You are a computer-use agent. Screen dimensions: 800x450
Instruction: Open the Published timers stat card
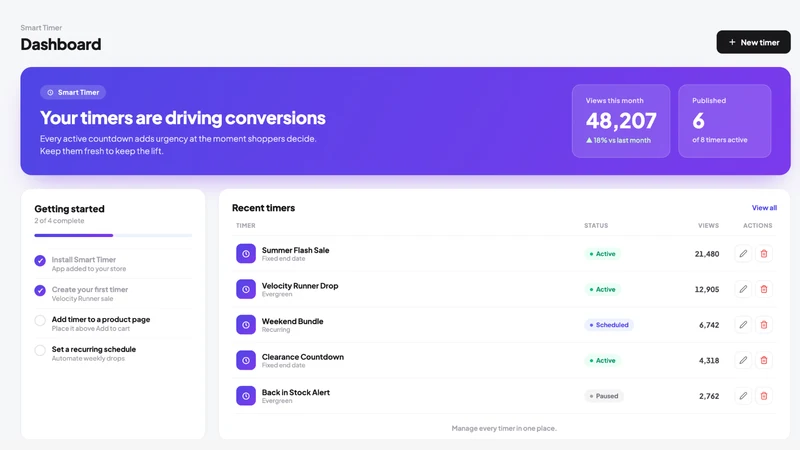click(x=724, y=121)
